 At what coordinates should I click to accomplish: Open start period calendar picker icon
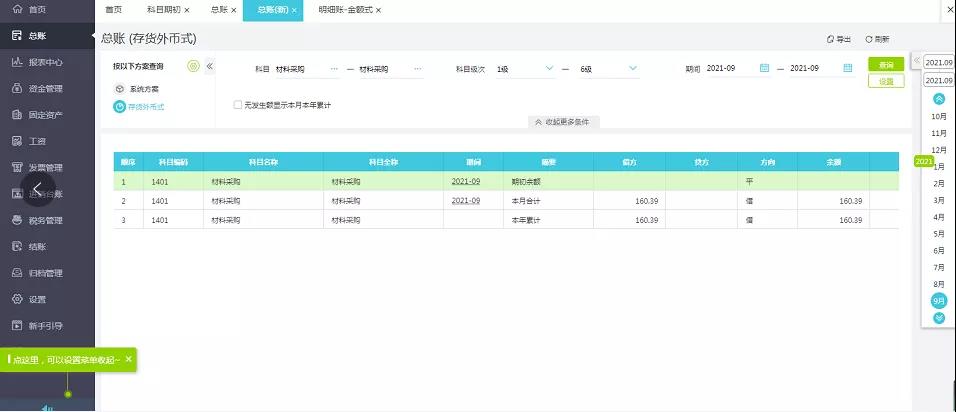coord(764,68)
